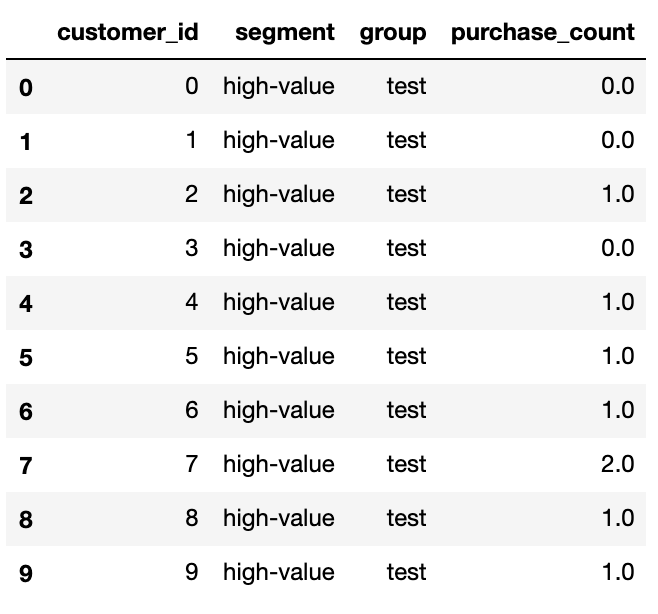
Task: Select row index 6
Action: (x=26, y=411)
